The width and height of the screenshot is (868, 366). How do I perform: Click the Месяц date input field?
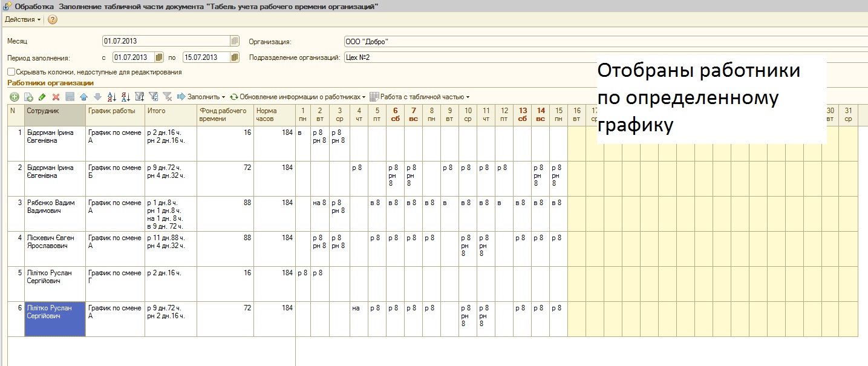166,41
